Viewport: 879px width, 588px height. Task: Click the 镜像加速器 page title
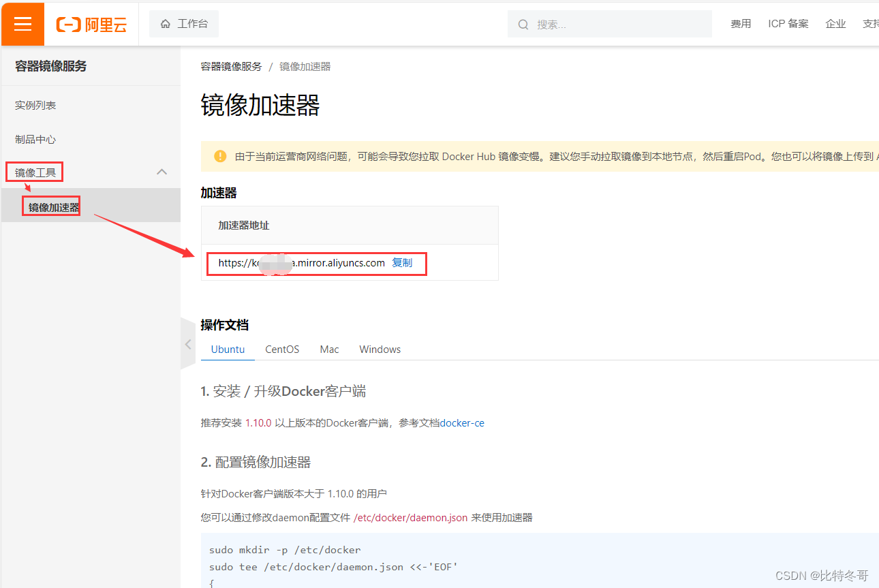[260, 106]
